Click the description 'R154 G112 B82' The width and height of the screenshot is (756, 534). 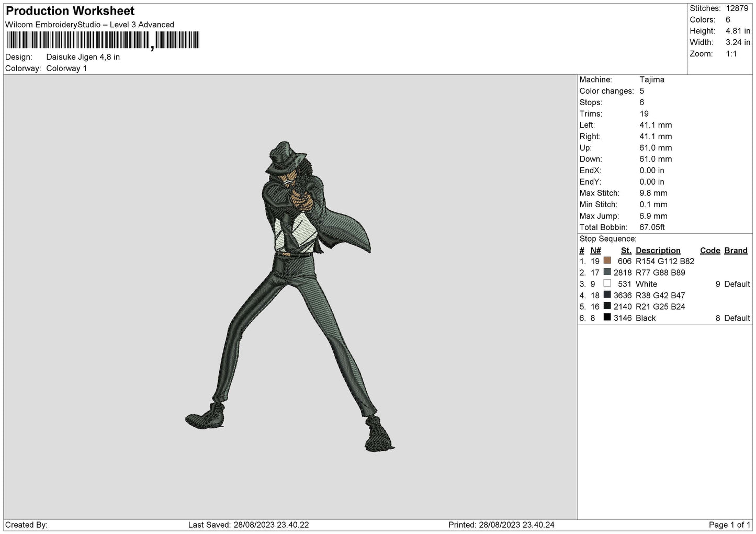click(665, 262)
